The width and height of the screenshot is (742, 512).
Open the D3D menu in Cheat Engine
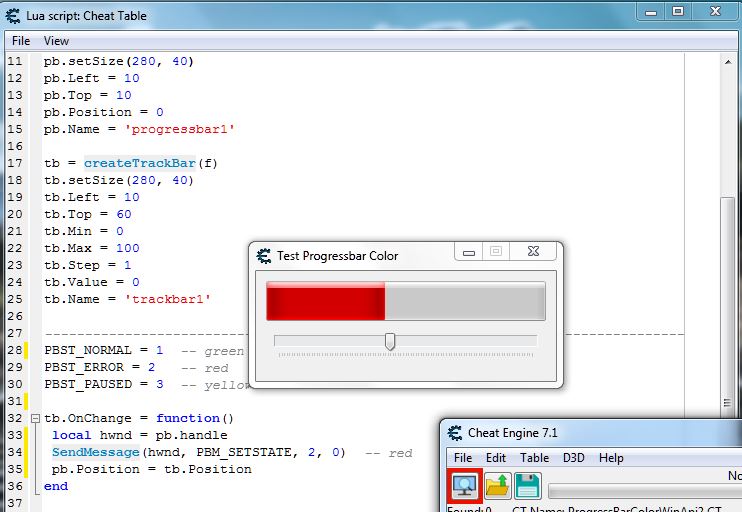(x=574, y=458)
